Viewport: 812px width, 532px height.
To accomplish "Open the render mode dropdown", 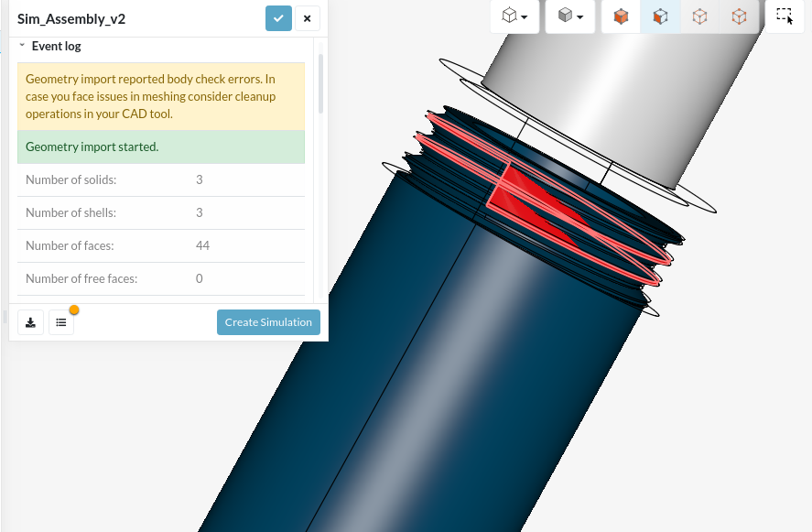I will click(x=570, y=16).
